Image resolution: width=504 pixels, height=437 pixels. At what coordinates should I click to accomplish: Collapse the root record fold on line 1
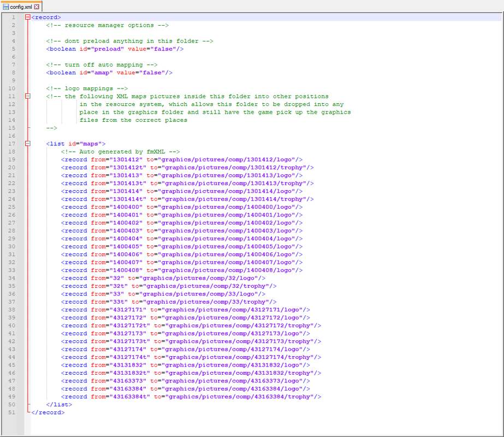click(x=28, y=17)
